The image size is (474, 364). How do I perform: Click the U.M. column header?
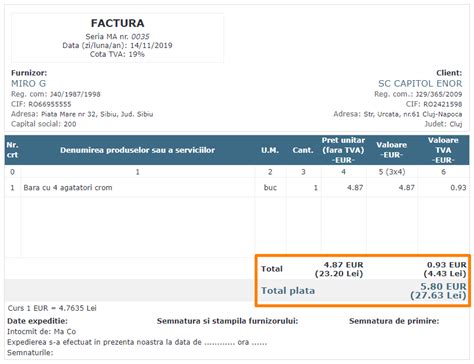[270, 150]
